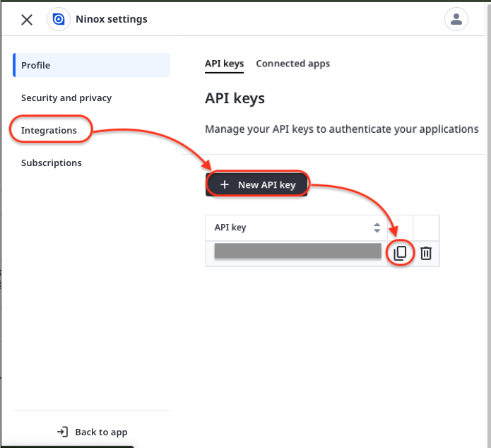Return via Back to app link
491x448 pixels.
pos(92,432)
